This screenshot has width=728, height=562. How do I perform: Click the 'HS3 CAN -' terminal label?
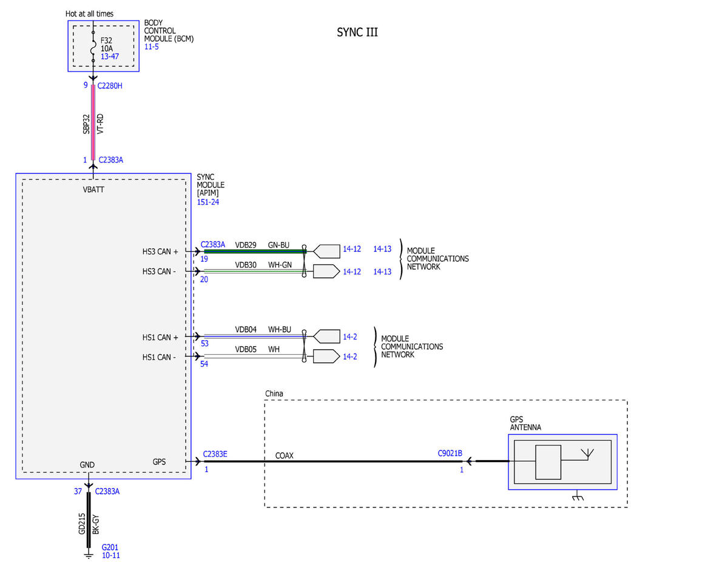click(x=160, y=272)
